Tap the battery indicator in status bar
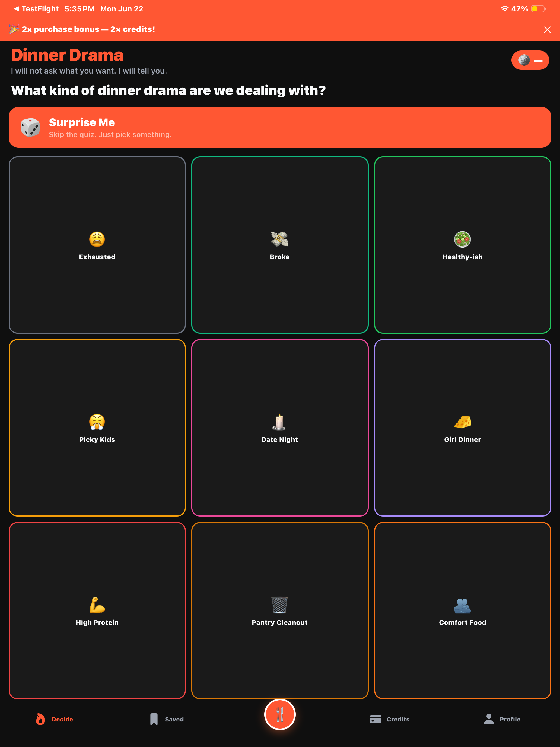 [x=538, y=9]
